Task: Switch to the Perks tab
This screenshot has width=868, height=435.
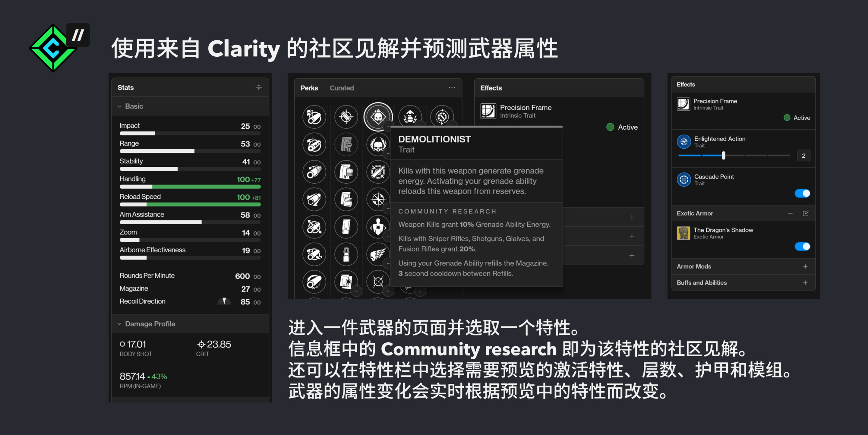Action: (x=309, y=88)
